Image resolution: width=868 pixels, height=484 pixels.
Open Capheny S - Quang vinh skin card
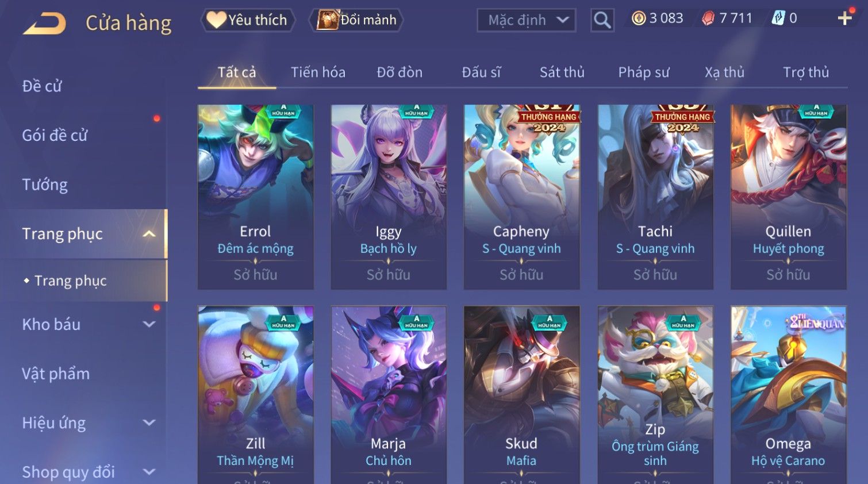521,197
